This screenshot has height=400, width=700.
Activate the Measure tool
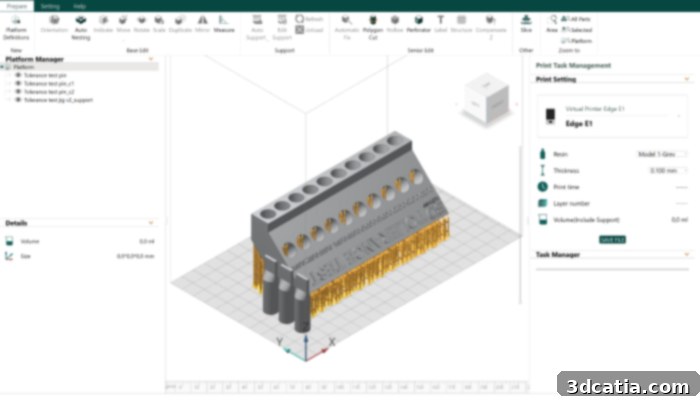click(x=224, y=24)
